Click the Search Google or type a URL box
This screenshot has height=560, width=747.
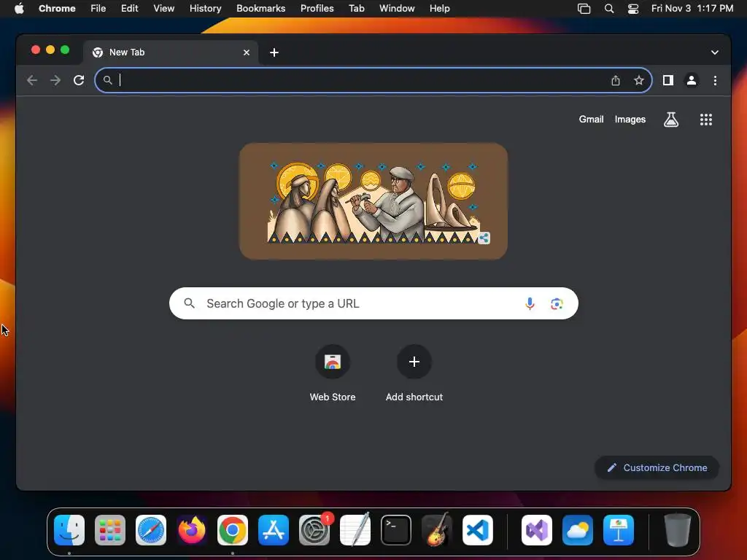click(x=373, y=303)
